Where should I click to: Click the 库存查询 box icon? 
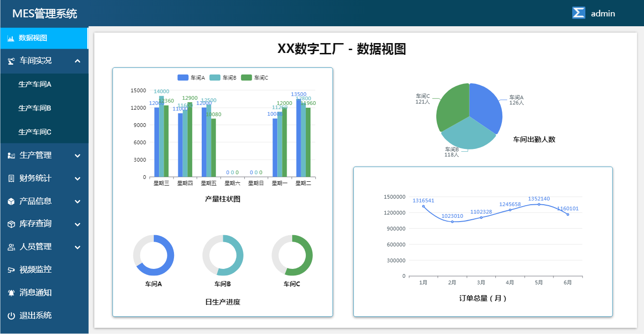(x=11, y=224)
